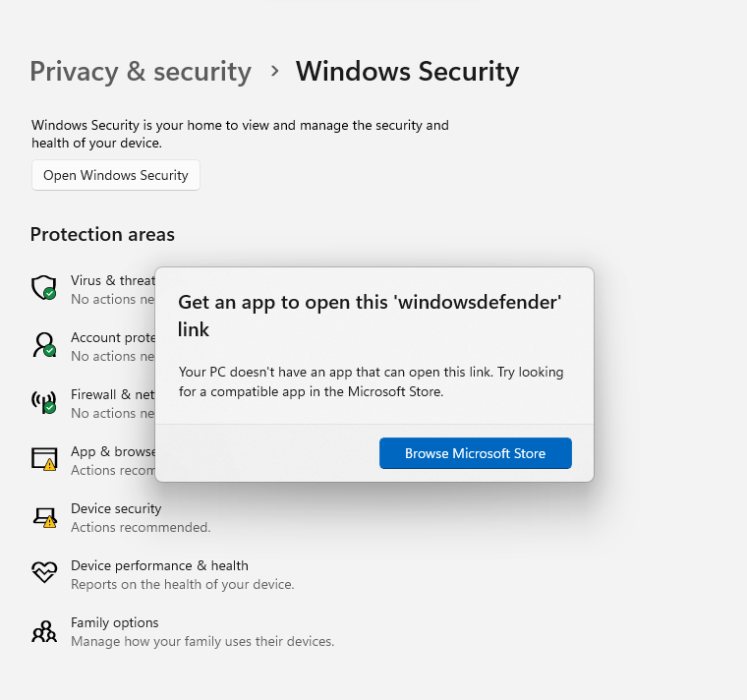Open the Virus & threat entry text
The width and height of the screenshot is (747, 700).
click(x=113, y=280)
